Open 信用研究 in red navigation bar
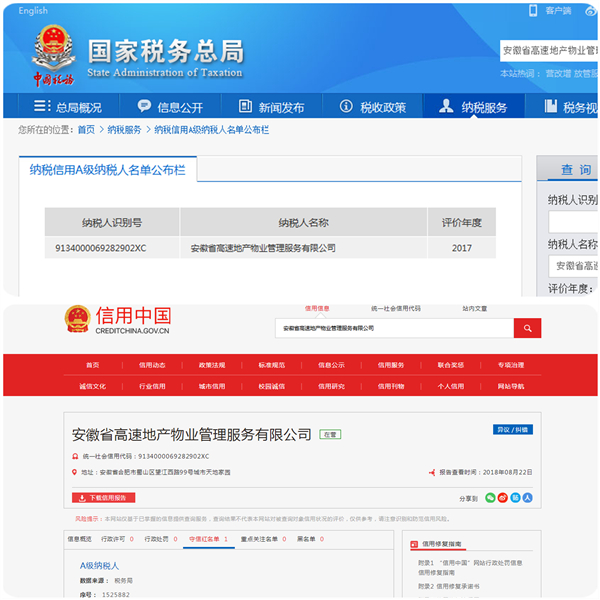 click(331, 386)
